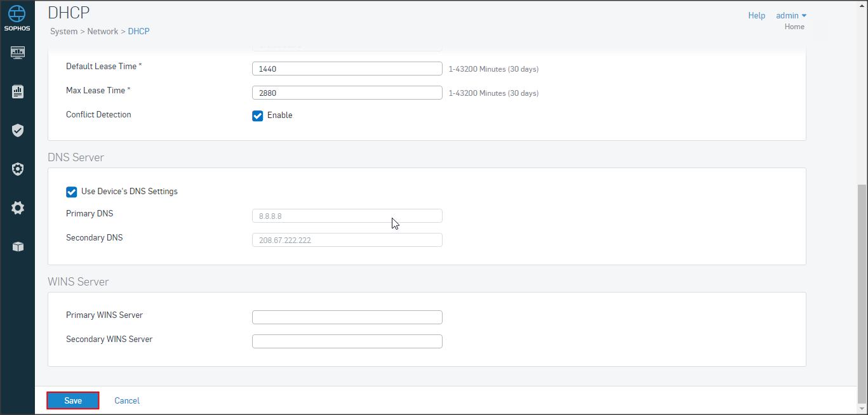Go to System in breadcrumb
The width and height of the screenshot is (868, 415).
[63, 31]
